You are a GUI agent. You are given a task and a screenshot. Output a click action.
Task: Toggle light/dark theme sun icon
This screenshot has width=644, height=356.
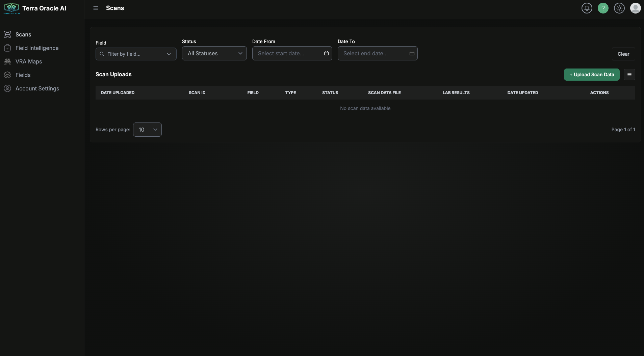click(x=619, y=8)
